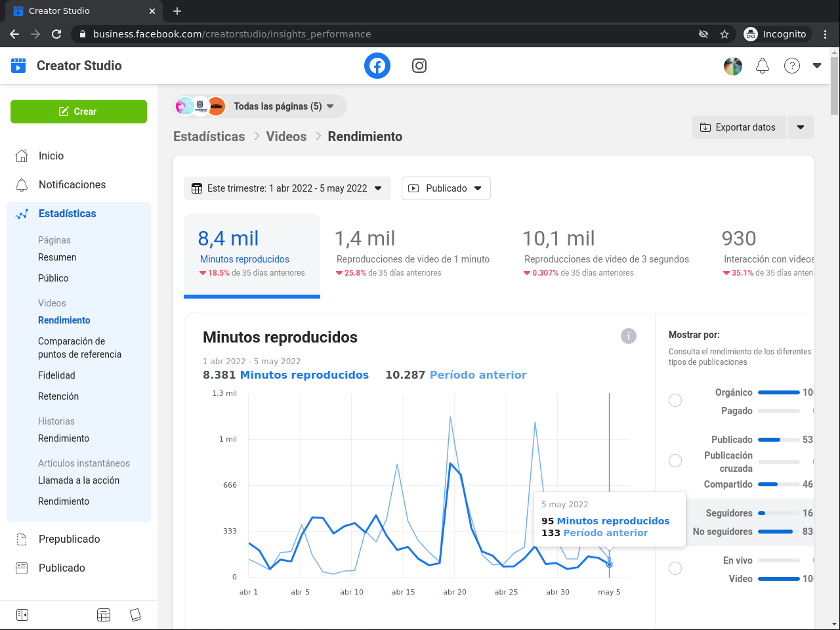Viewport: 840px width, 630px height.
Task: Open the help question mark icon
Action: pos(792,66)
